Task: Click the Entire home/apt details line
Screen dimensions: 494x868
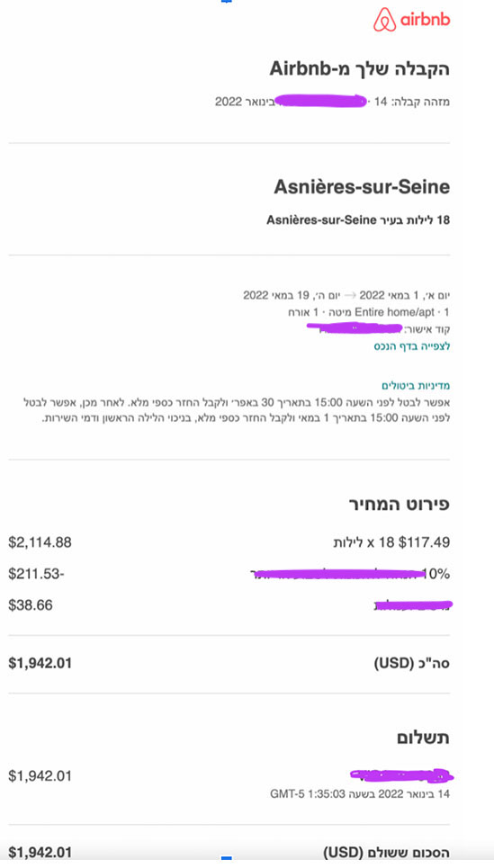Action: point(369,312)
